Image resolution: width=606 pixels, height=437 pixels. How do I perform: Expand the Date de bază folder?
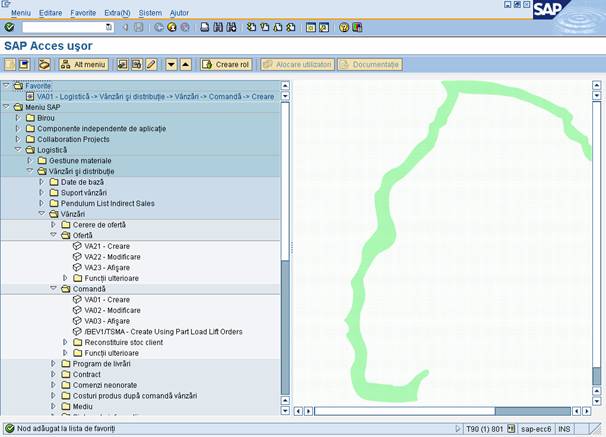[42, 182]
